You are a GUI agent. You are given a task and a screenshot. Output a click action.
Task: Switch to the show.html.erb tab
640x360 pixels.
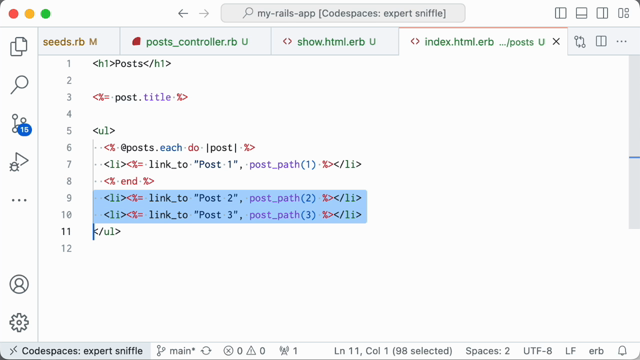click(x=335, y=42)
